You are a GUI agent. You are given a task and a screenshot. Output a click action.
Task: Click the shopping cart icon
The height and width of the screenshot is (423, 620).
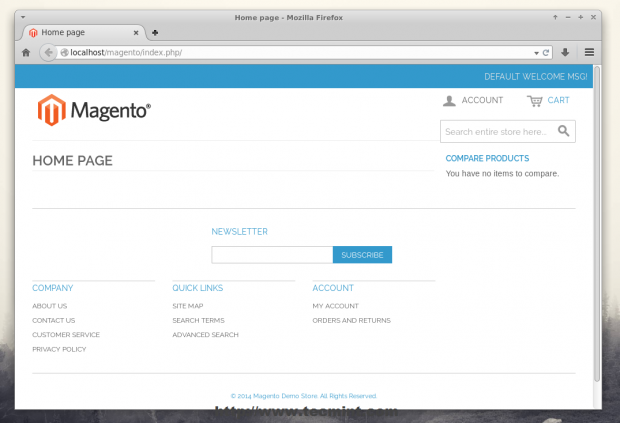pyautogui.click(x=535, y=101)
